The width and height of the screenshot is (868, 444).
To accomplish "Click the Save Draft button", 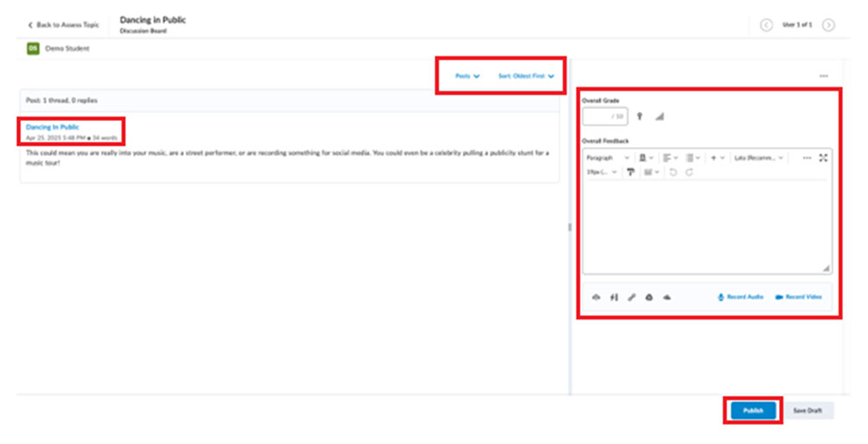I will (x=808, y=410).
